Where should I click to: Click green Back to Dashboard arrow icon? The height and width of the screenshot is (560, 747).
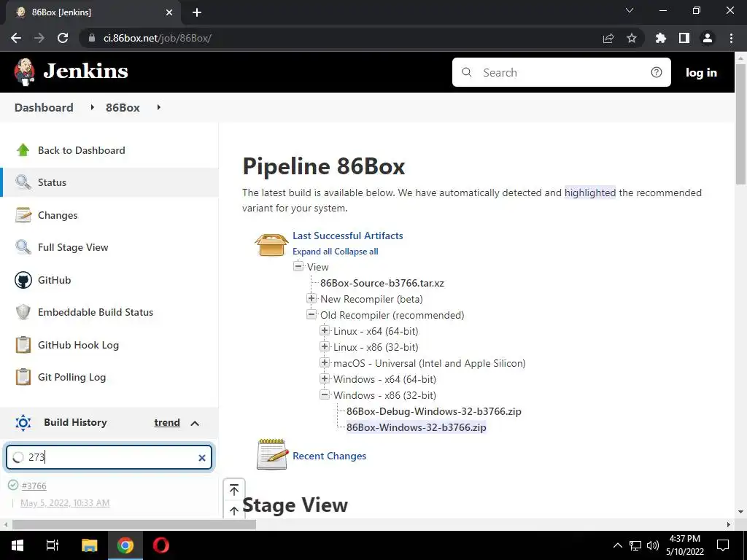click(x=23, y=150)
